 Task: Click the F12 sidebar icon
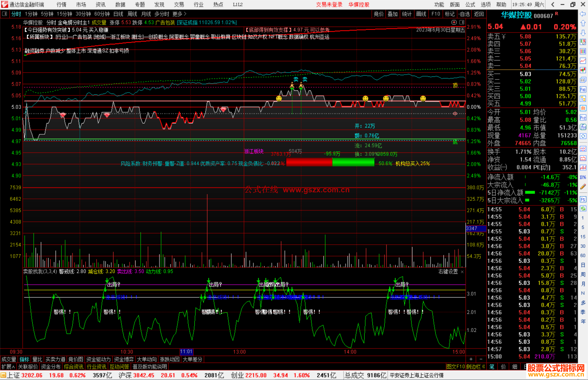tap(583, 118)
